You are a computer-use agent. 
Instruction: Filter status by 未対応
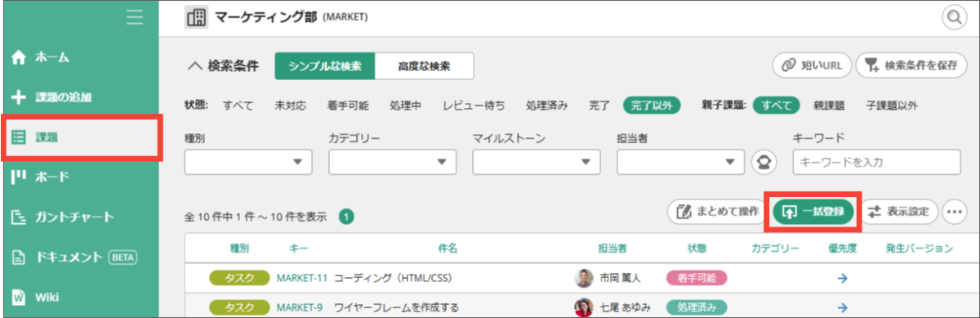(x=291, y=105)
